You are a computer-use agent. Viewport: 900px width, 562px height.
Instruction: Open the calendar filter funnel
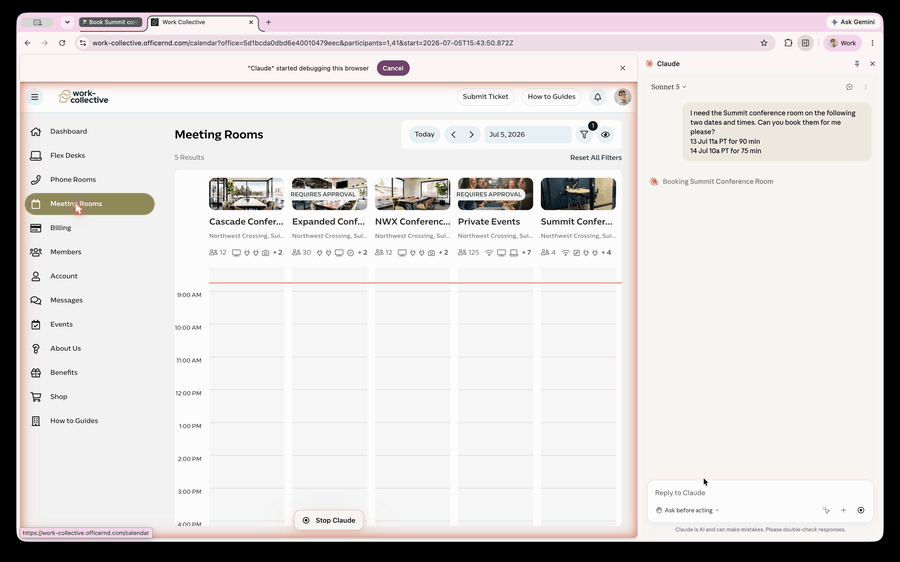point(584,134)
